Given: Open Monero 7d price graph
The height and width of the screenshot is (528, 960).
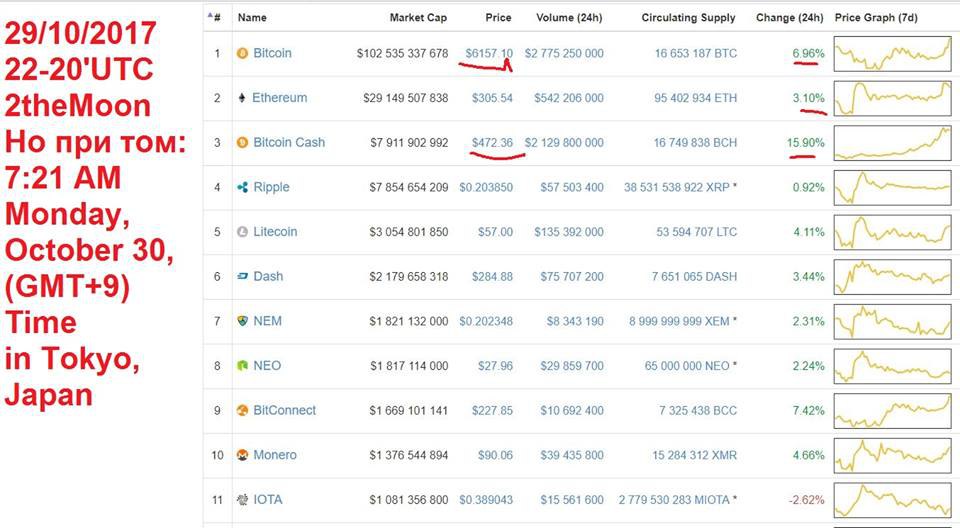Looking at the screenshot, I should [893, 456].
